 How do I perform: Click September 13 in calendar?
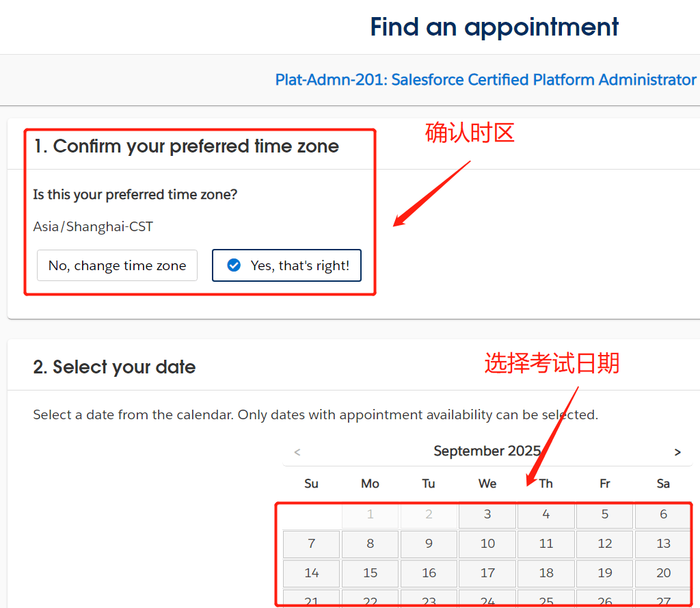(x=663, y=544)
